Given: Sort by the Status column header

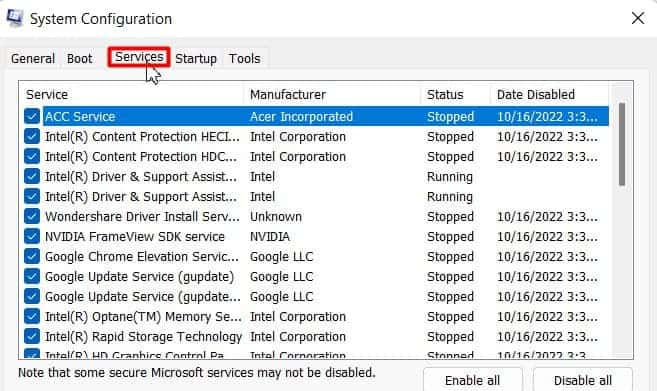Looking at the screenshot, I should (455, 94).
